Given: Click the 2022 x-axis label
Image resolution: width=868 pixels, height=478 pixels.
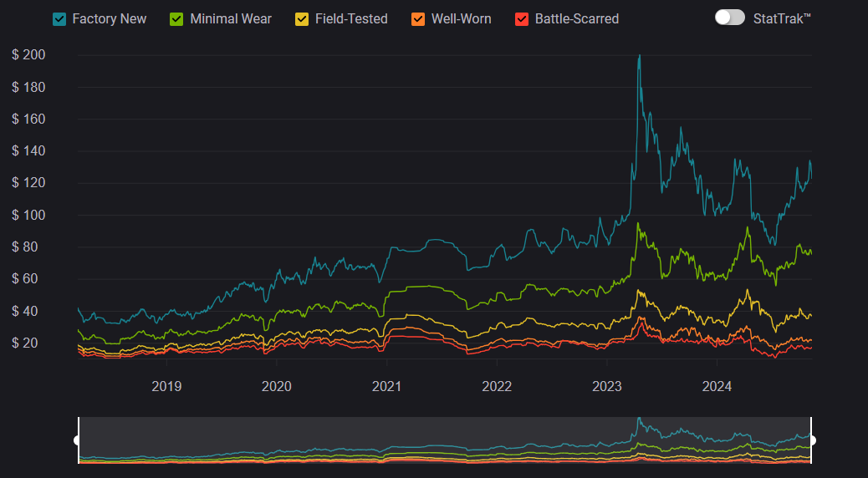Looking at the screenshot, I should (497, 386).
